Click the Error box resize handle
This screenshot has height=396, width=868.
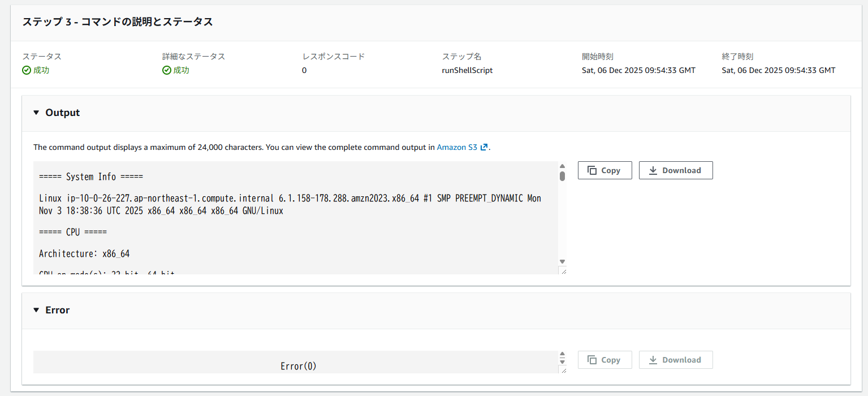point(563,370)
